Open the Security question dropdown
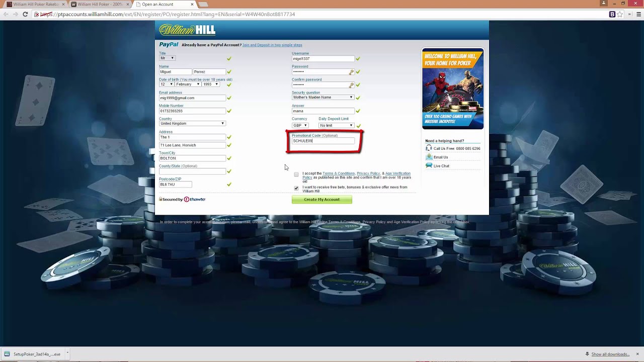Image resolution: width=644 pixels, height=362 pixels. pos(323,98)
